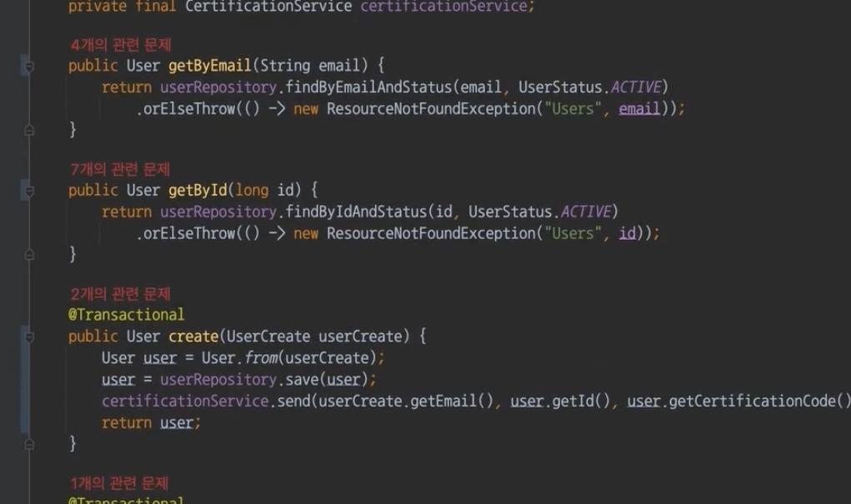Click the UserCreate parameter type
851x504 pixels.
[x=268, y=337]
